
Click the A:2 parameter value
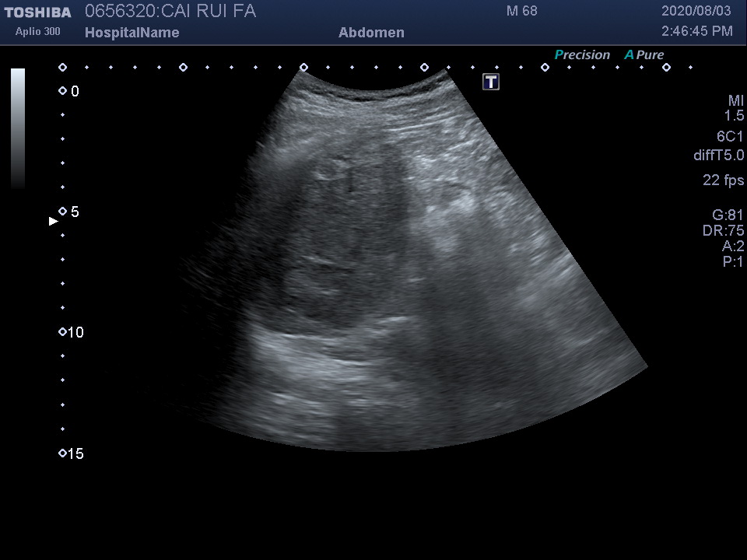tap(733, 246)
